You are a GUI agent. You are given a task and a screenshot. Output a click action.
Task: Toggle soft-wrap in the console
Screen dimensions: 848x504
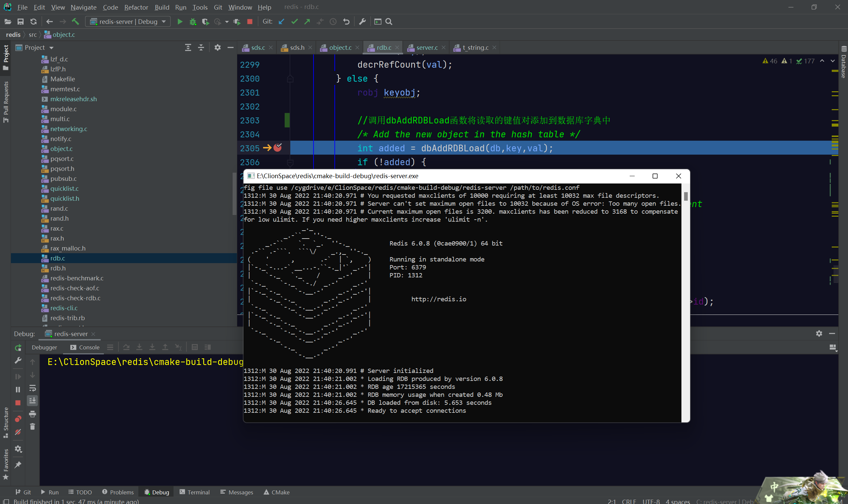[x=33, y=388]
